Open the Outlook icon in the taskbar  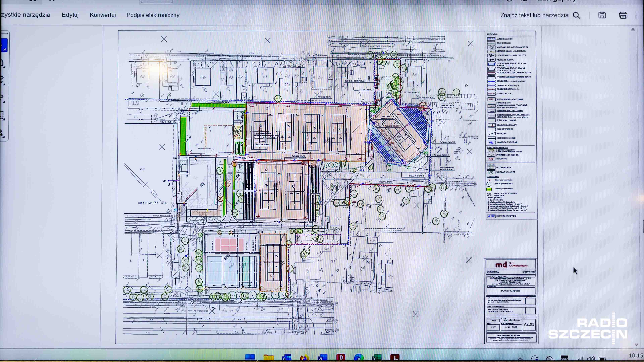(x=286, y=357)
